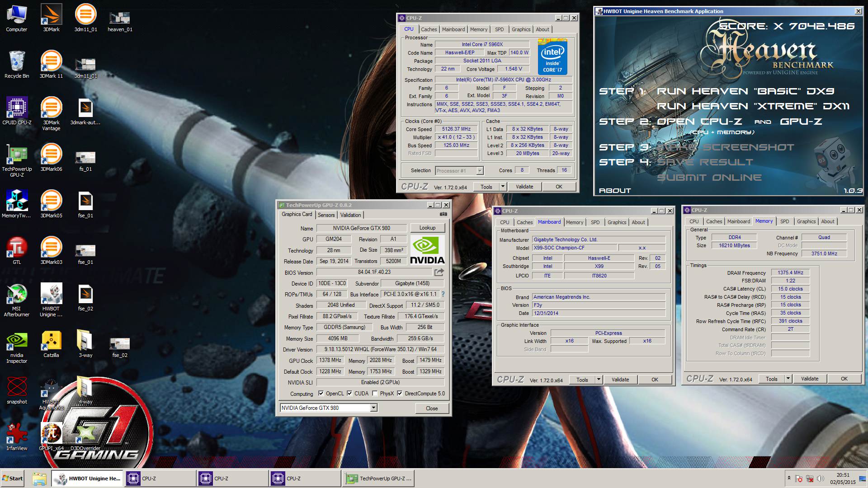Switch to Caches tab in CPU-Z CPU window

point(429,29)
